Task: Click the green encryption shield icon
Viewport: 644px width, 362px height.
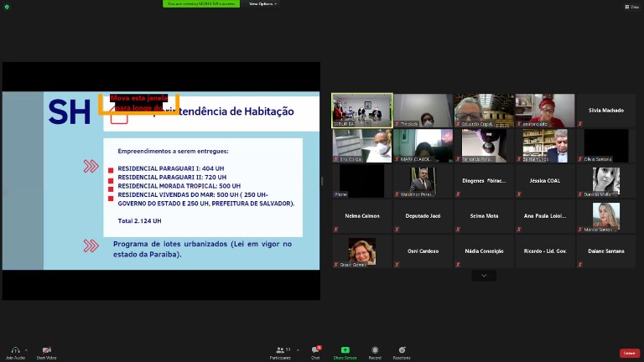Action: click(7, 7)
